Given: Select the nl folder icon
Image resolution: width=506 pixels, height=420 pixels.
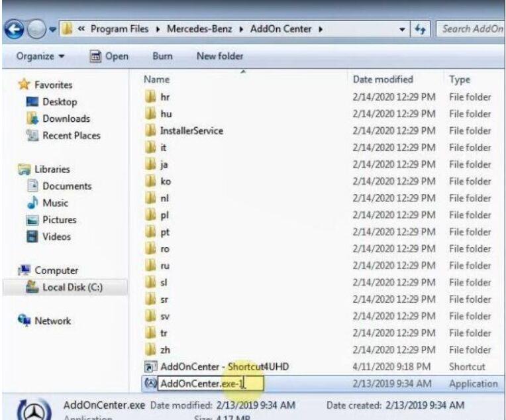Looking at the screenshot, I should (x=150, y=198).
